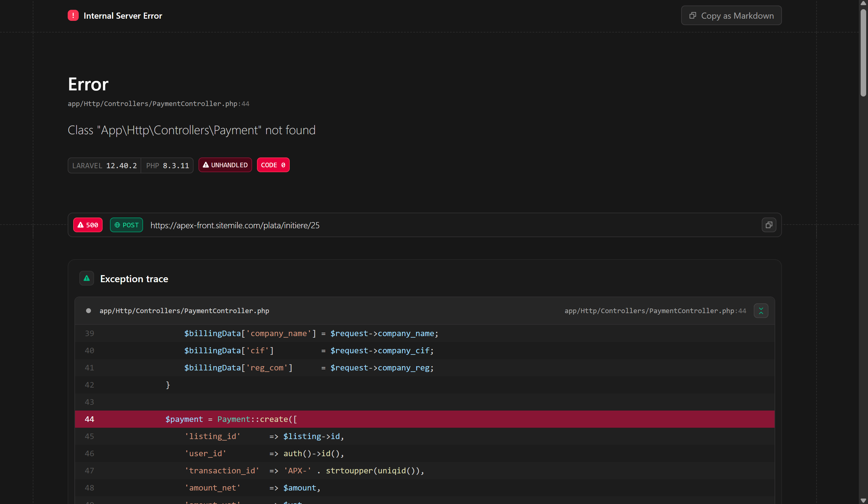The height and width of the screenshot is (504, 868).
Task: Copy the request URL with copy icon
Action: tap(768, 225)
